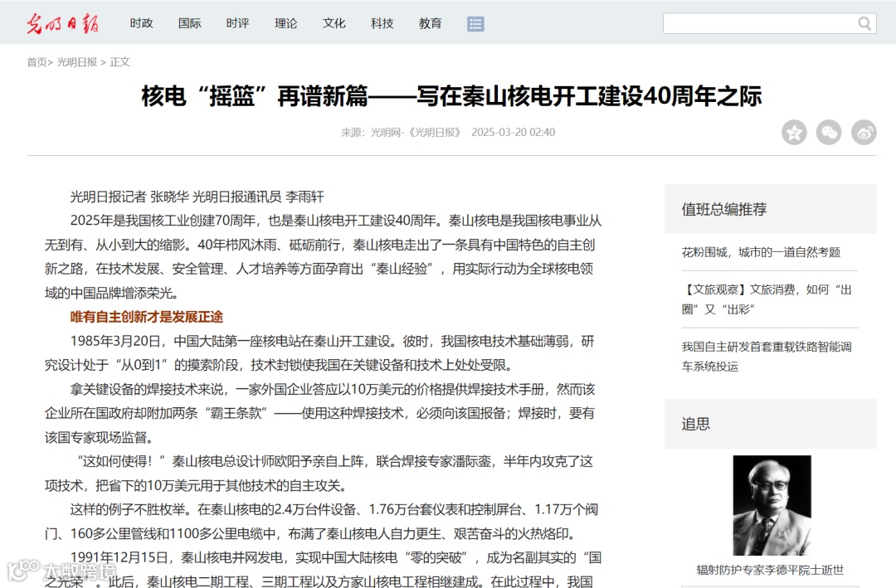Click the publish date 2025-03-20 02:40
The height and width of the screenshot is (588, 896).
coord(514,133)
